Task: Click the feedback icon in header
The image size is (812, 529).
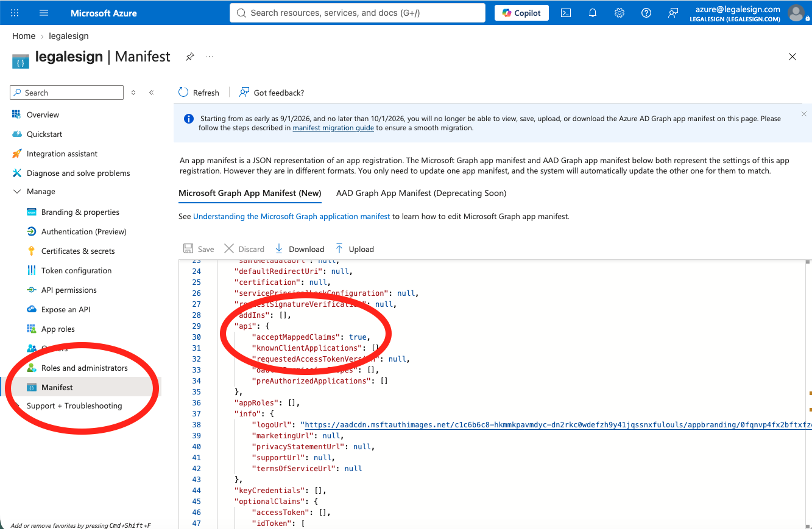Action: (x=673, y=13)
